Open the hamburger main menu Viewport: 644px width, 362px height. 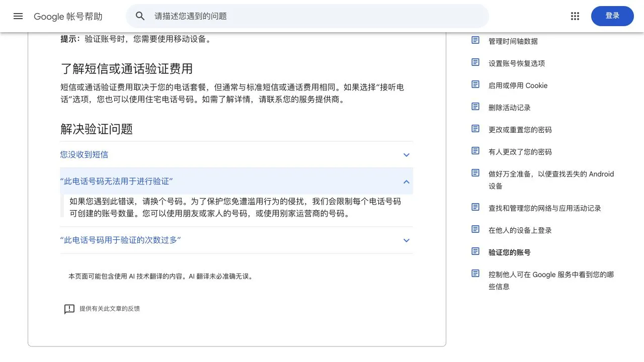[x=18, y=16]
